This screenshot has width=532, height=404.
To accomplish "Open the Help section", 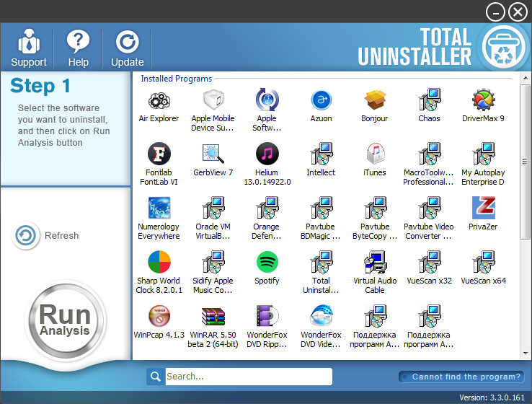I will coord(78,48).
